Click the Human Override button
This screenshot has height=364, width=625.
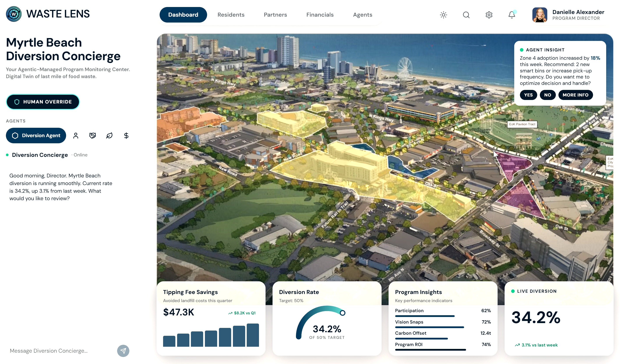pyautogui.click(x=43, y=102)
